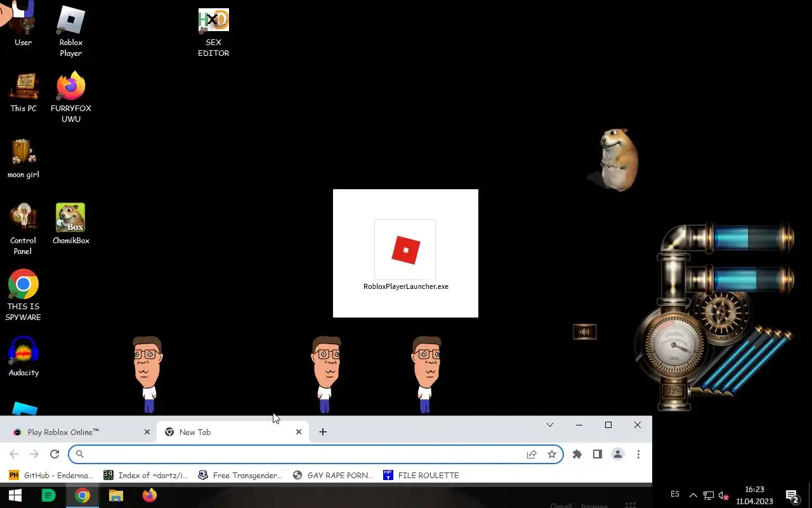Bookmark this tab with the star
The width and height of the screenshot is (812, 508).
(552, 454)
